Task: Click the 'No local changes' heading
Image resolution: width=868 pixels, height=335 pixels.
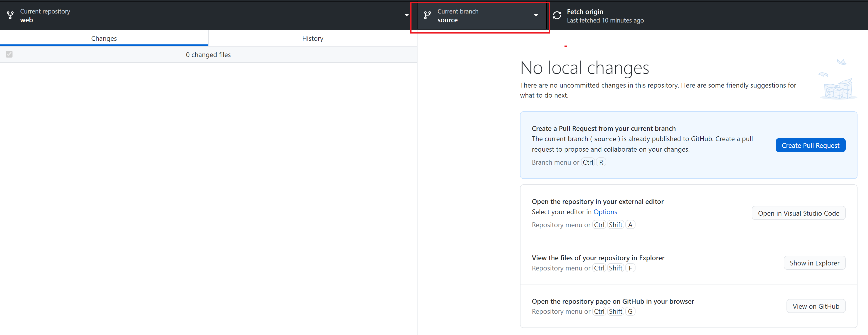Action: click(x=584, y=68)
